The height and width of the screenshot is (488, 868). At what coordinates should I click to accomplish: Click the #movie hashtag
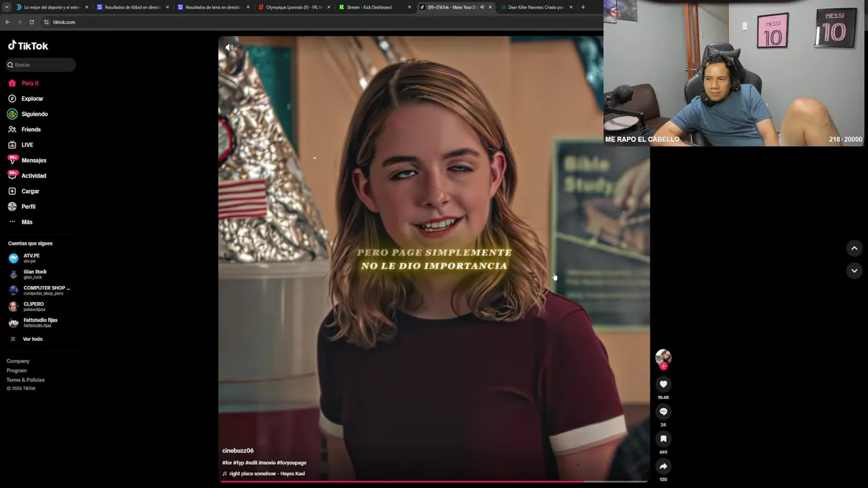coord(267,463)
